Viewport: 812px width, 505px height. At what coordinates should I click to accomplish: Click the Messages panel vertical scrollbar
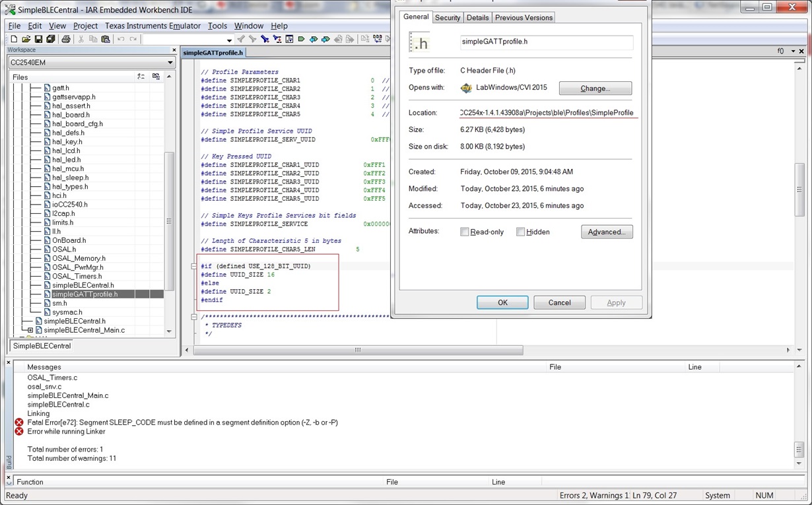(x=799, y=450)
